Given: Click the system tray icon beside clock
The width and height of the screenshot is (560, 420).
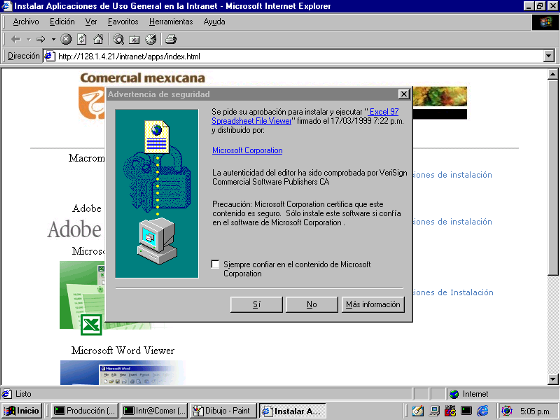Looking at the screenshot, I should pyautogui.click(x=507, y=411).
